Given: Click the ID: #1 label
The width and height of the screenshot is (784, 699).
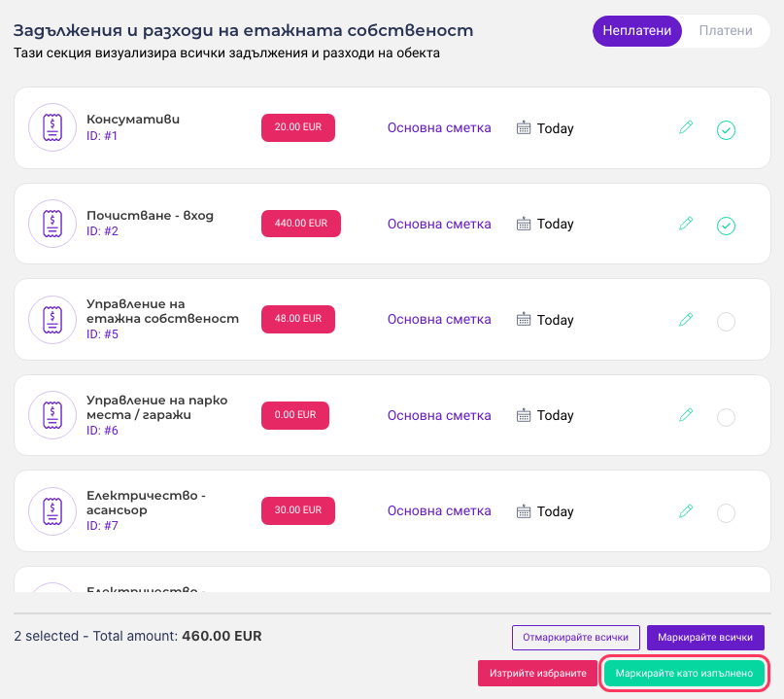Looking at the screenshot, I should point(102,135).
